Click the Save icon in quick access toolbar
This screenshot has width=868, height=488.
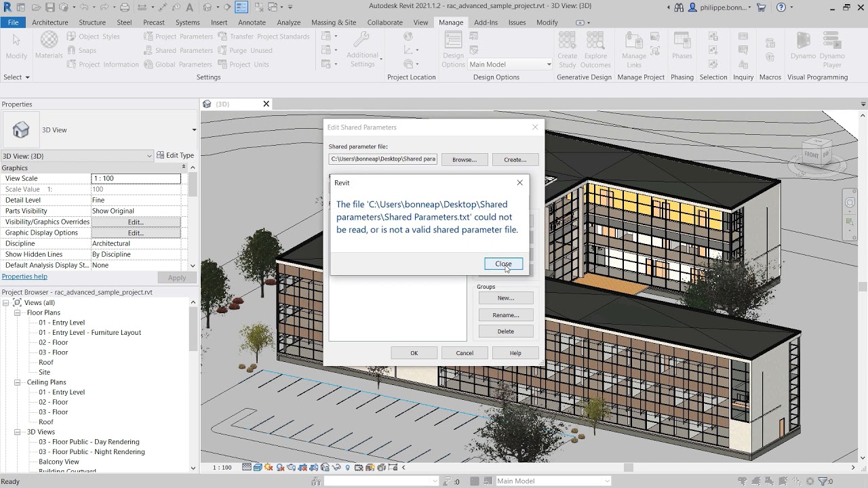click(51, 7)
